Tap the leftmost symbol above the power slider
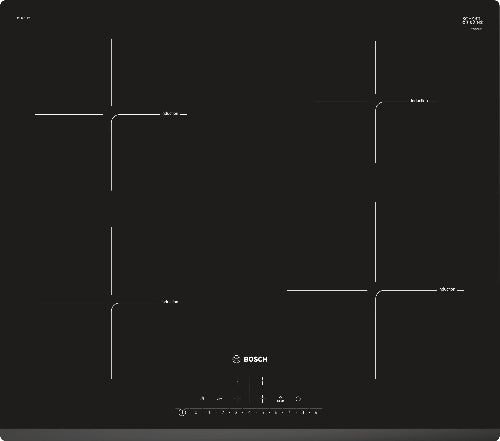The image size is (500, 441). 202,398
